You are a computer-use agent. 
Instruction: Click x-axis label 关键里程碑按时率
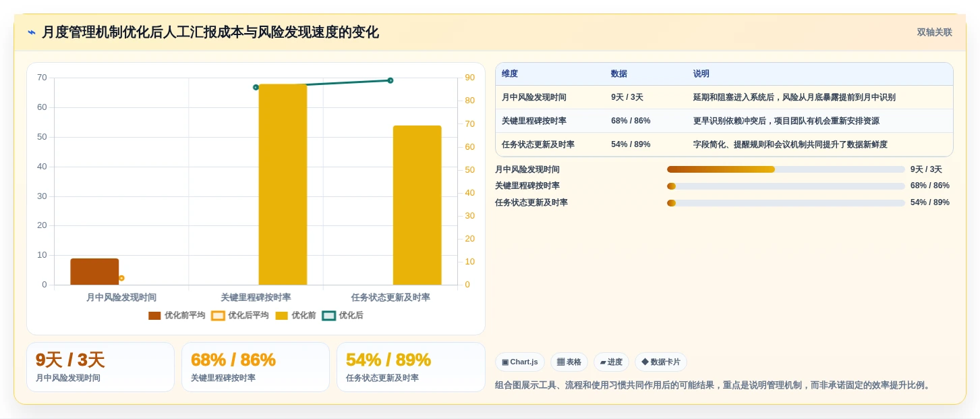pyautogui.click(x=256, y=298)
